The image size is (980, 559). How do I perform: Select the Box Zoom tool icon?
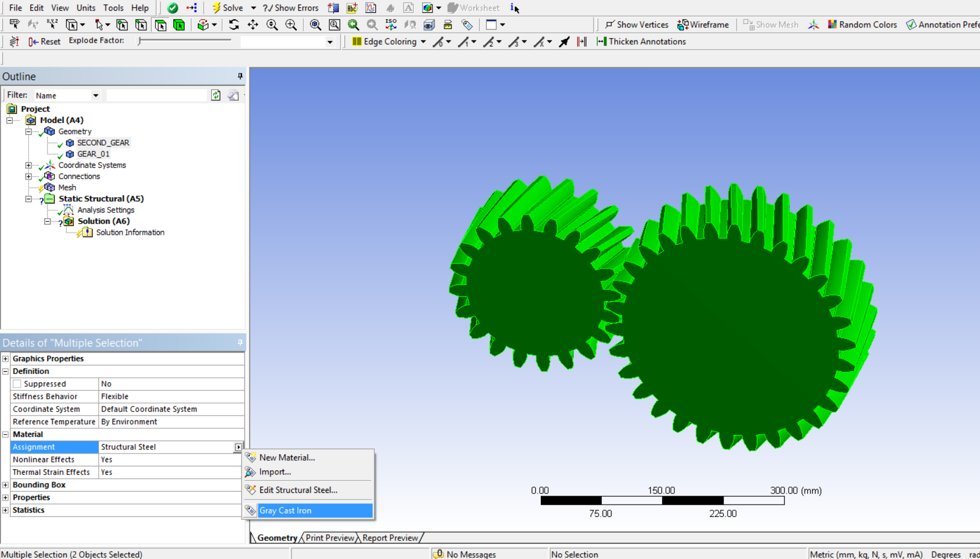pyautogui.click(x=291, y=25)
